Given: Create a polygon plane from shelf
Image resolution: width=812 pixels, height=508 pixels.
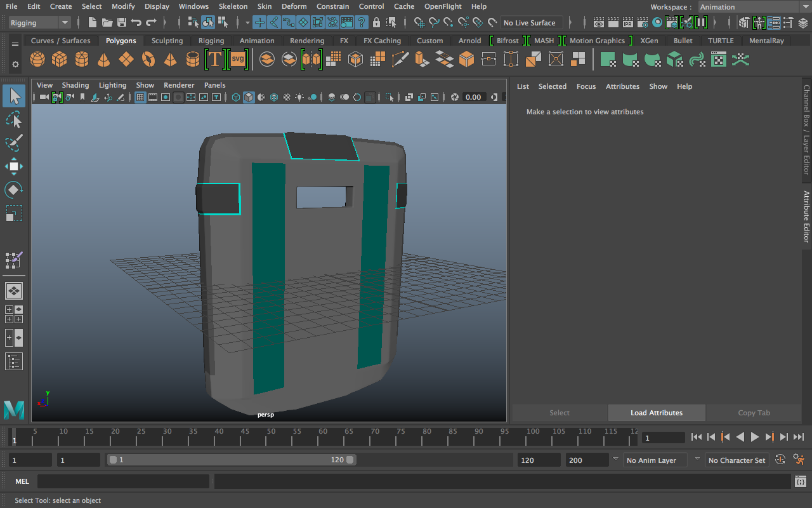Looking at the screenshot, I should tap(126, 60).
